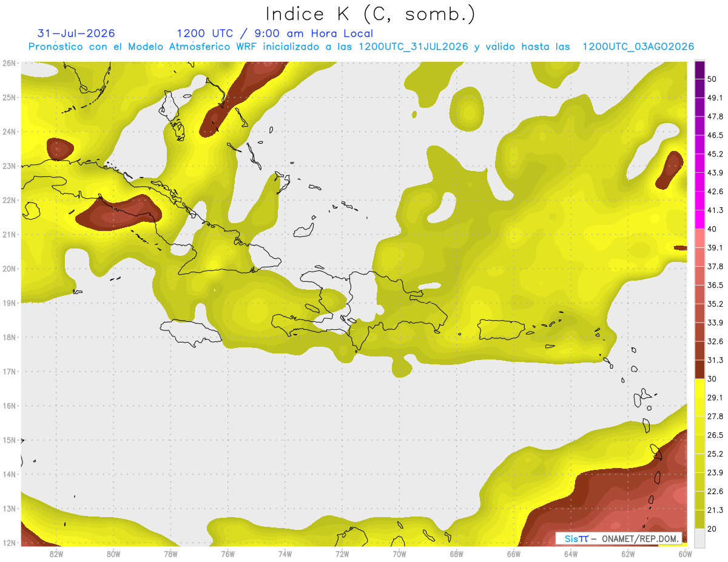
Task: Click the colorbar value "29.1"
Action: pyautogui.click(x=715, y=398)
